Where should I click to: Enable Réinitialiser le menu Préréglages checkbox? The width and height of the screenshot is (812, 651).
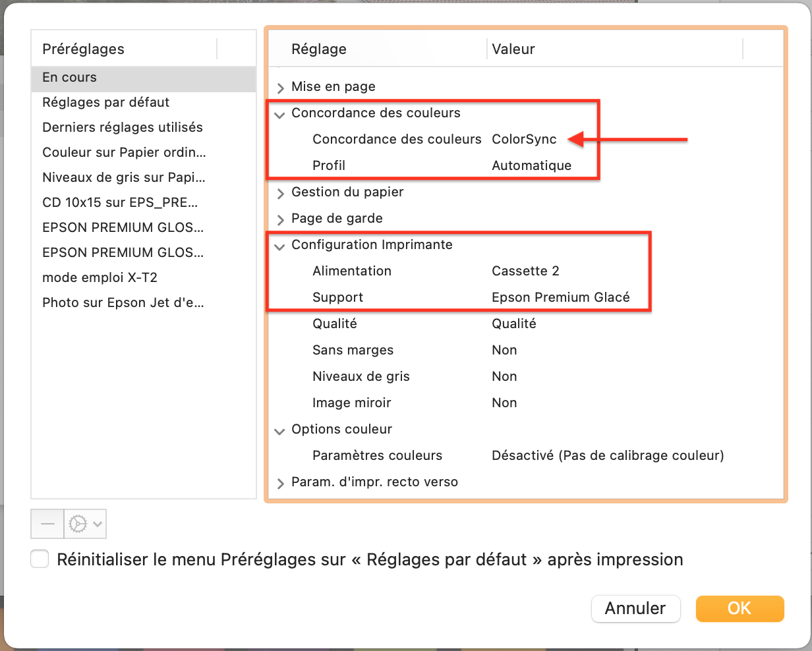point(40,559)
